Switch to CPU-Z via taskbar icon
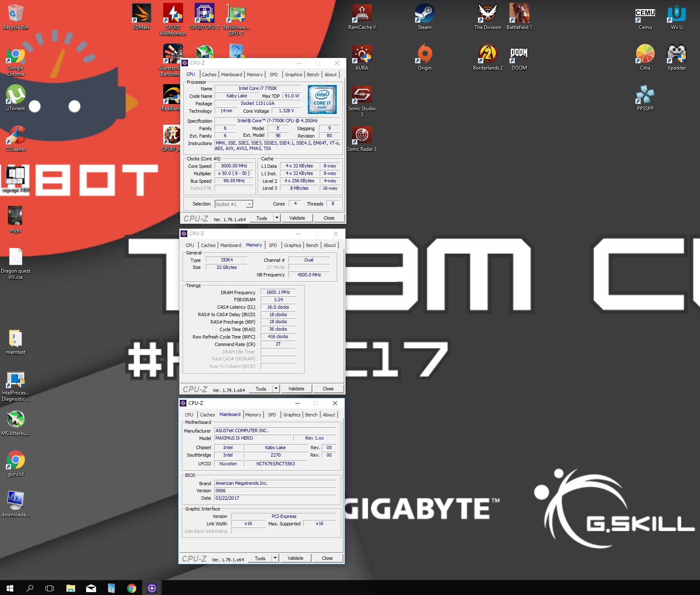This screenshot has width=700, height=595. tap(152, 588)
